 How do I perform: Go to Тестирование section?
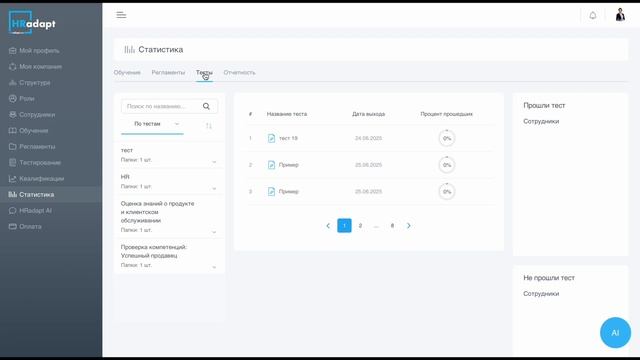click(35, 162)
